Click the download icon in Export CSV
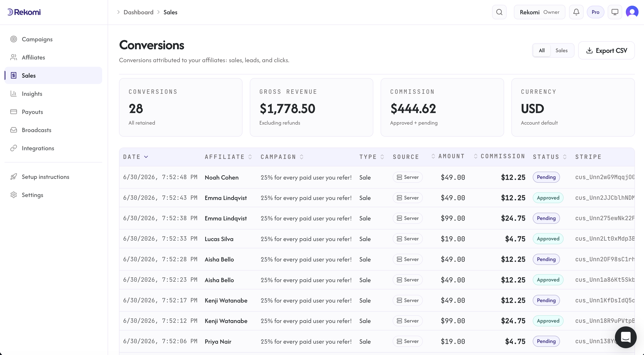 tap(589, 50)
